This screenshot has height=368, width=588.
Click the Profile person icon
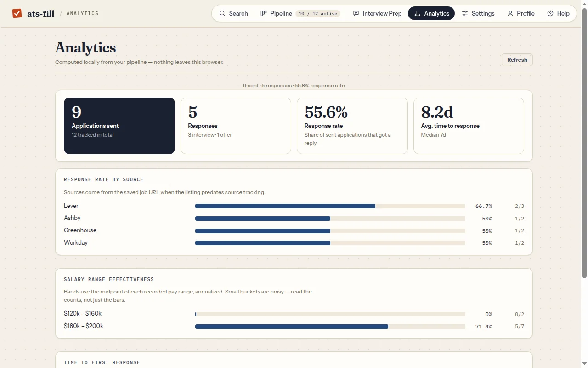[510, 13]
